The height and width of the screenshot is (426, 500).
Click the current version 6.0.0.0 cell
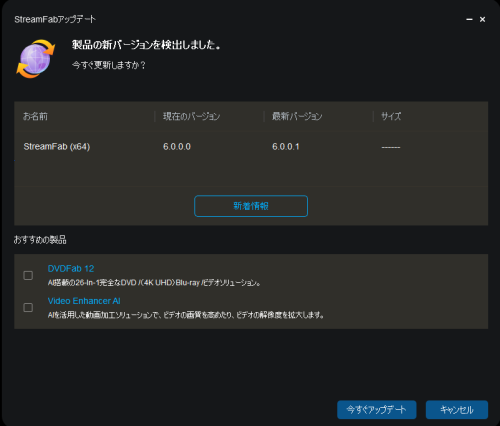177,147
